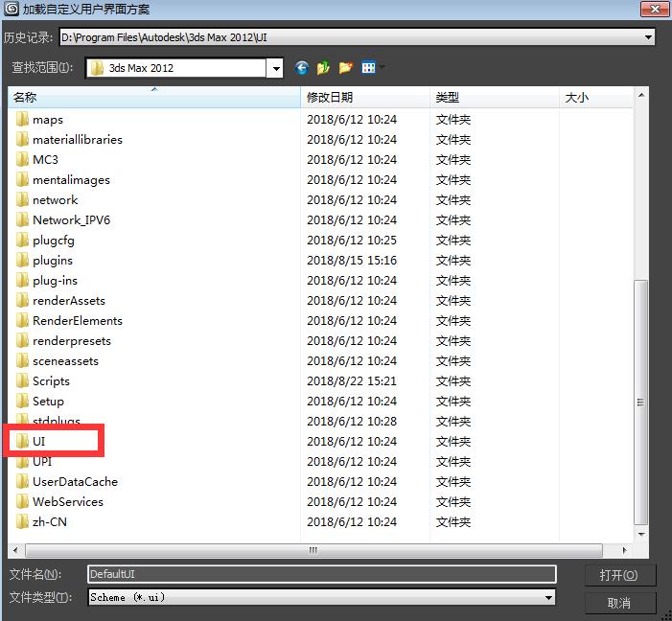The image size is (672, 621).
Task: Click the 取消 button
Action: tap(619, 603)
